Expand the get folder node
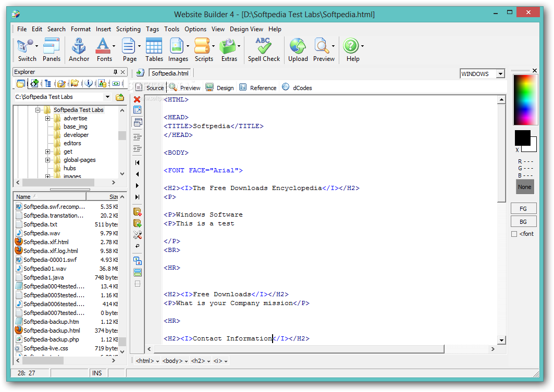The image size is (554, 392). [48, 151]
